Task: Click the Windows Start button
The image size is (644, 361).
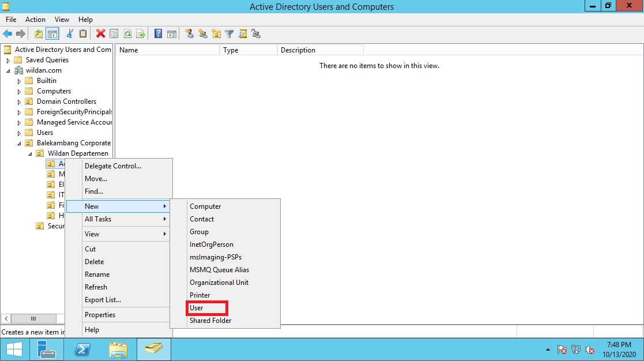Action: [14, 349]
